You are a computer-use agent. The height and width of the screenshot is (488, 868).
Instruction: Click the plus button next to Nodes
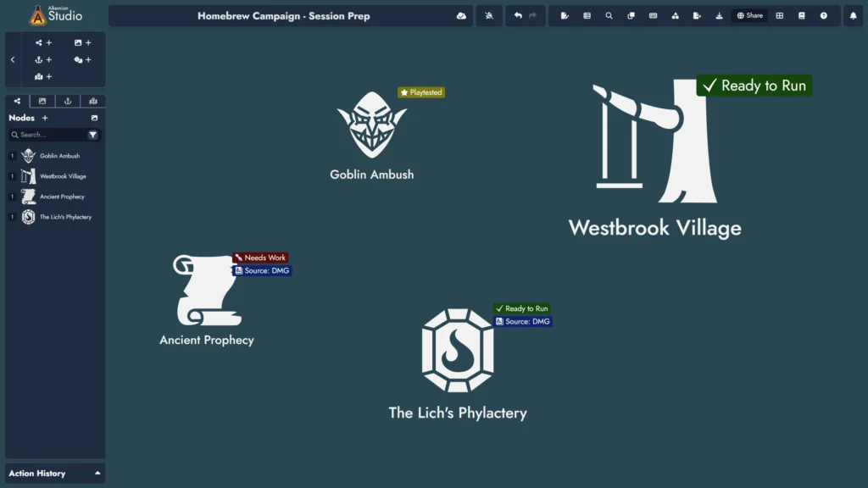[45, 118]
